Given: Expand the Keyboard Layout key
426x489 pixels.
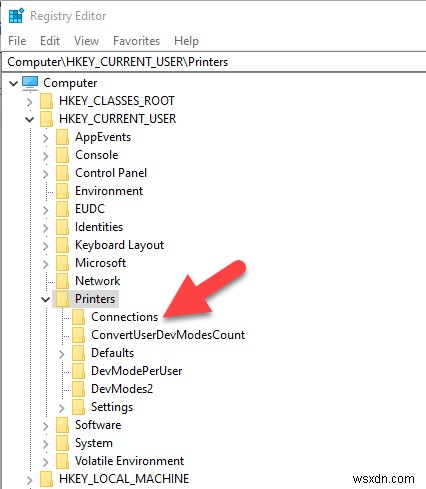Looking at the screenshot, I should pos(46,246).
